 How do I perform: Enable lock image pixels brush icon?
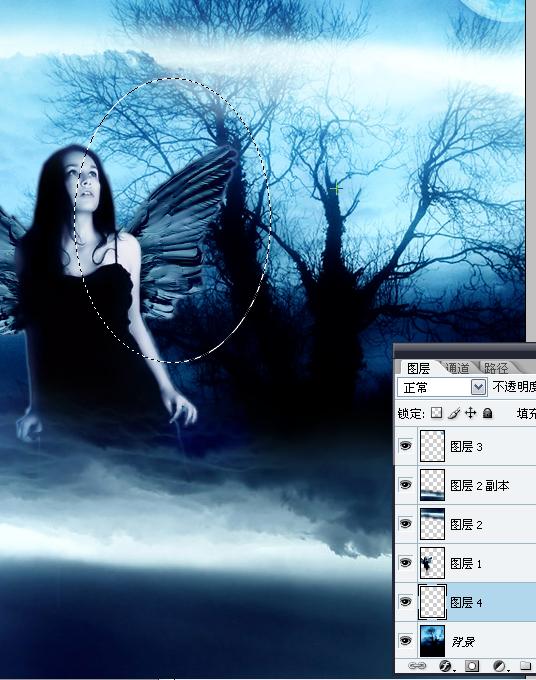click(x=454, y=413)
